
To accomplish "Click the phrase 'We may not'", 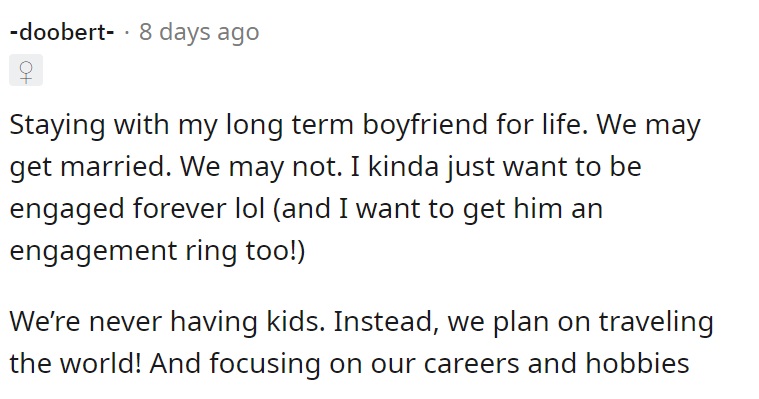I will [258, 167].
